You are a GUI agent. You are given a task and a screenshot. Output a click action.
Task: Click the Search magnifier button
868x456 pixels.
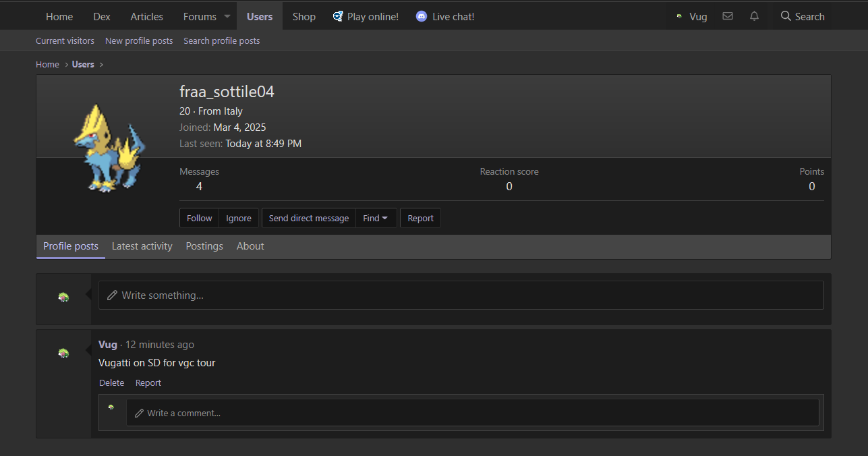803,16
